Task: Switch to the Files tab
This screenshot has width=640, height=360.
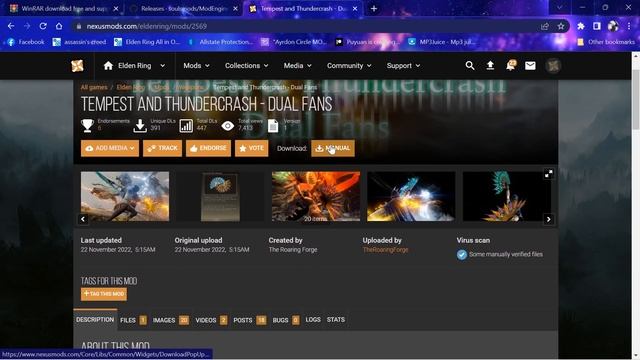Action: tap(133, 320)
